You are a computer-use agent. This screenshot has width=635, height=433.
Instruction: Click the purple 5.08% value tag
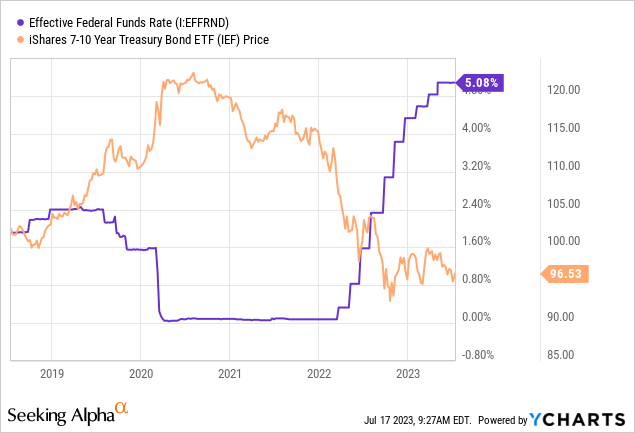click(482, 84)
